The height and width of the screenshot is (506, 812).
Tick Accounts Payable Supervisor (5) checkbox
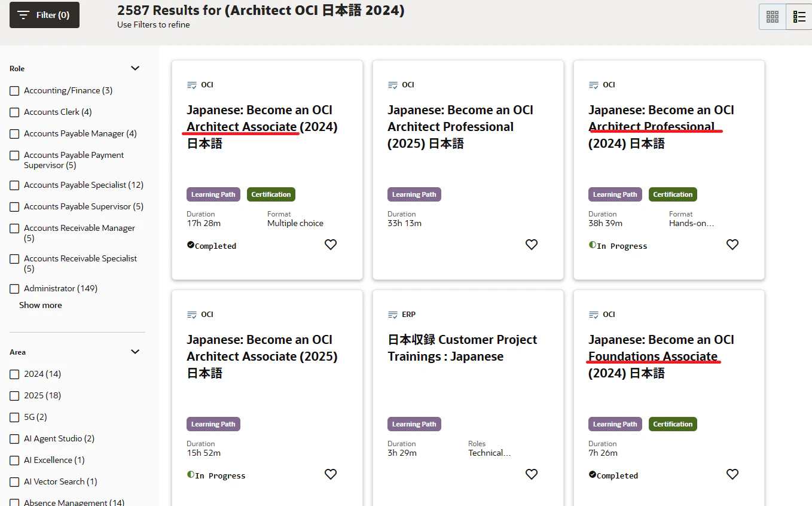coord(14,207)
